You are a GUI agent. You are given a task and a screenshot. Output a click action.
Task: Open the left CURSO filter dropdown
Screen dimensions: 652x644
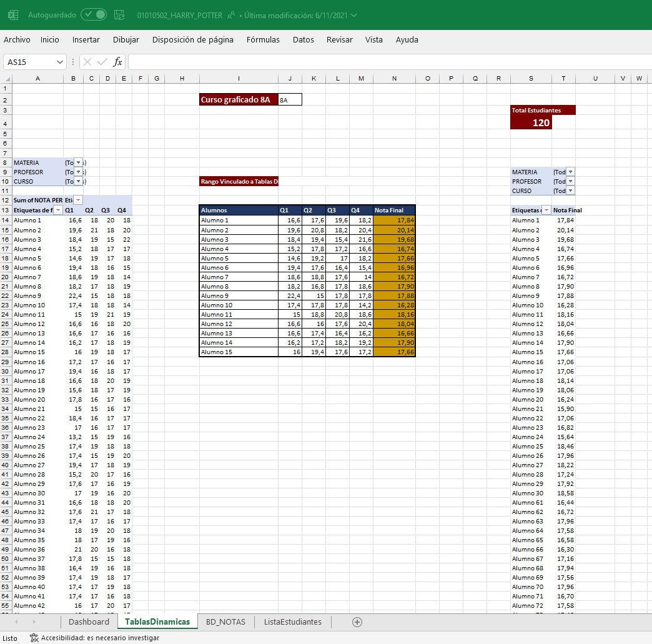[79, 181]
